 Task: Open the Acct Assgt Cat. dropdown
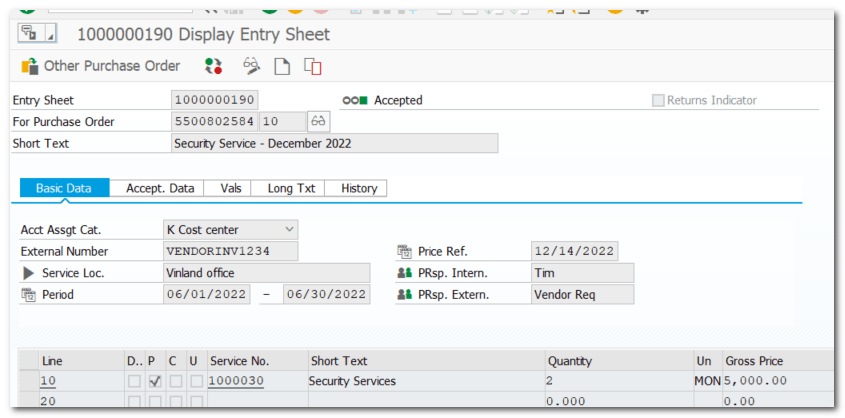pyautogui.click(x=290, y=230)
